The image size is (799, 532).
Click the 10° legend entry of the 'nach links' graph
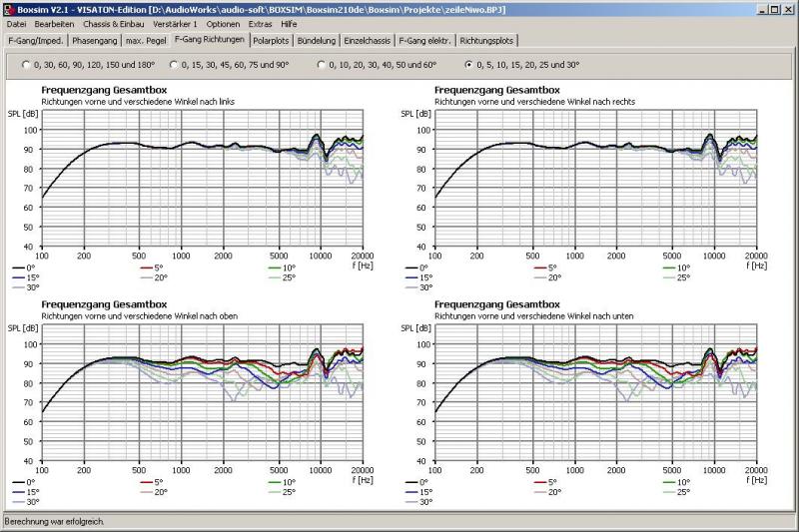click(282, 267)
